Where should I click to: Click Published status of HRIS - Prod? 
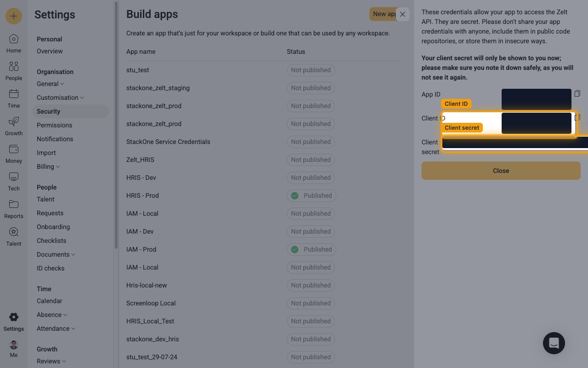coord(311,195)
